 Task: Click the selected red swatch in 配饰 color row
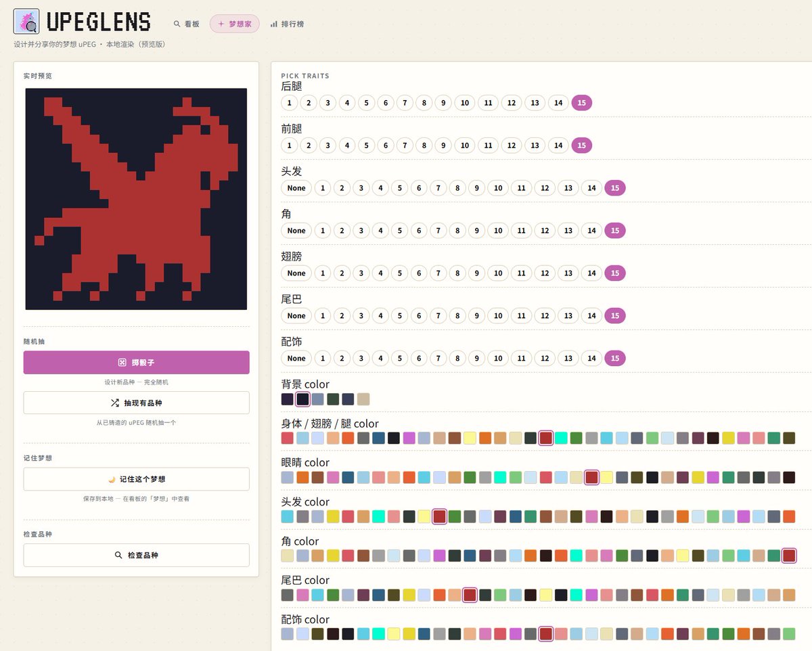click(x=546, y=634)
